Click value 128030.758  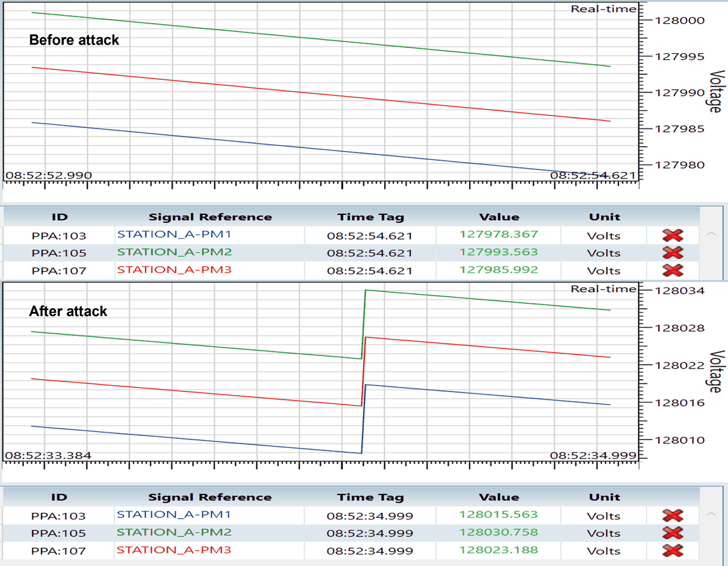tap(499, 532)
